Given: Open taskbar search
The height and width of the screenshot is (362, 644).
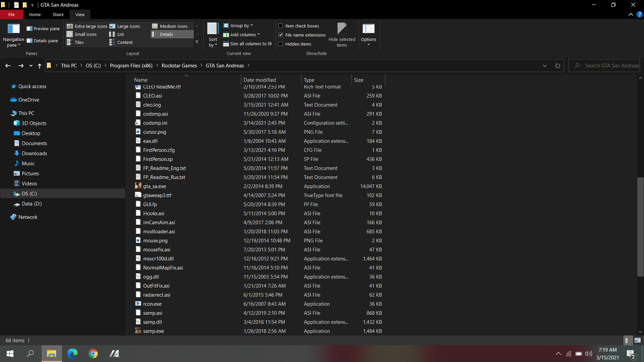Looking at the screenshot, I should pyautogui.click(x=30, y=353).
